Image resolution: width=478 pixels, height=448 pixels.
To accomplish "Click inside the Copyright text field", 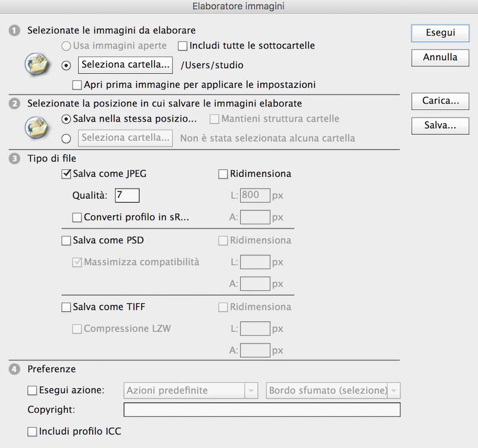I will (x=262, y=410).
